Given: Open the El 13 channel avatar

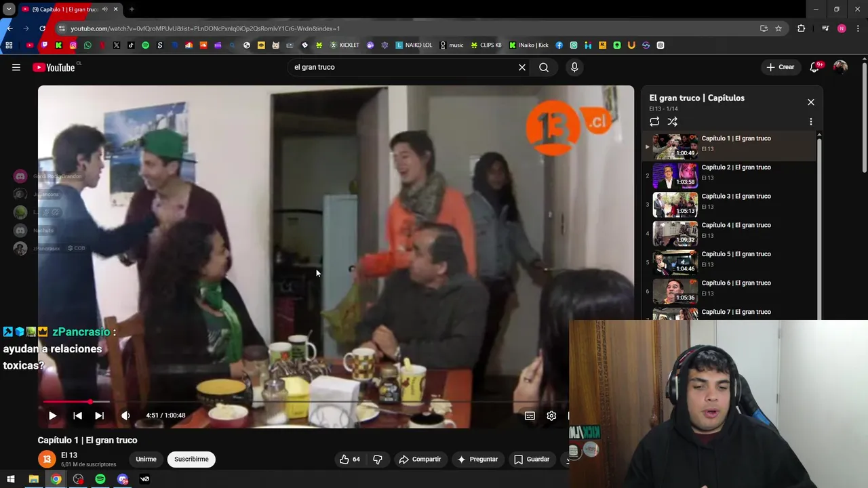Looking at the screenshot, I should click(47, 459).
